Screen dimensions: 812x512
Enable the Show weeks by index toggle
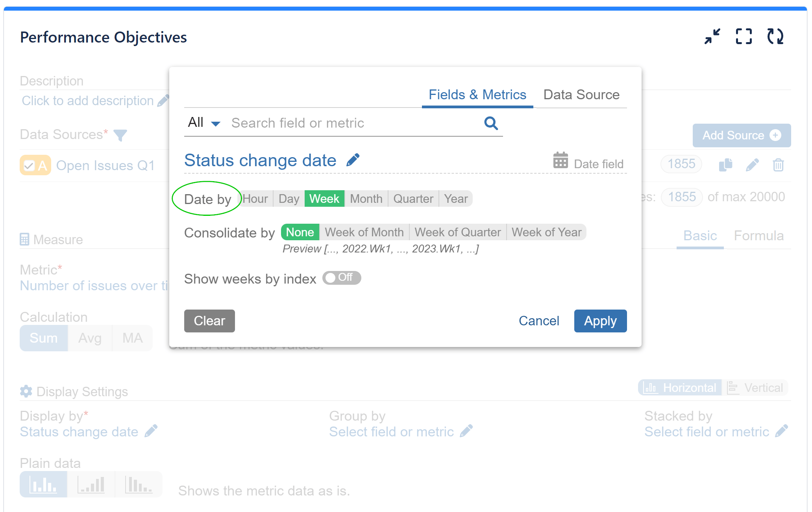click(341, 278)
